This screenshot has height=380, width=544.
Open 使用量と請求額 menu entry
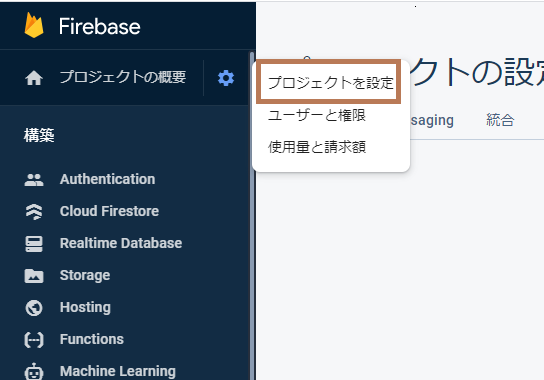(x=317, y=147)
